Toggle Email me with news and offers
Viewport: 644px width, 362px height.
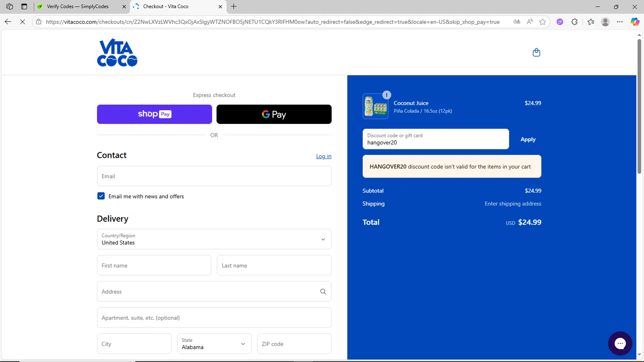click(101, 196)
